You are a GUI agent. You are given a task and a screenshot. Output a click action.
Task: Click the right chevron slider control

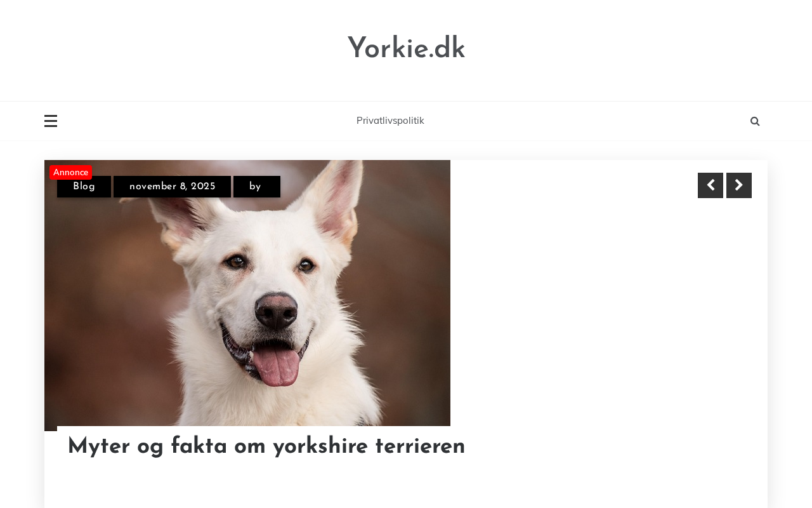pyautogui.click(x=739, y=185)
